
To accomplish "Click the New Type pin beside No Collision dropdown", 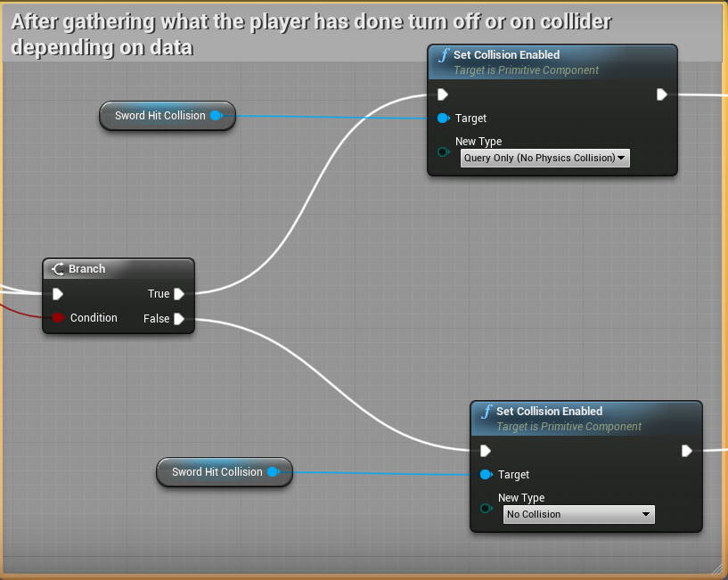I will pyautogui.click(x=486, y=508).
